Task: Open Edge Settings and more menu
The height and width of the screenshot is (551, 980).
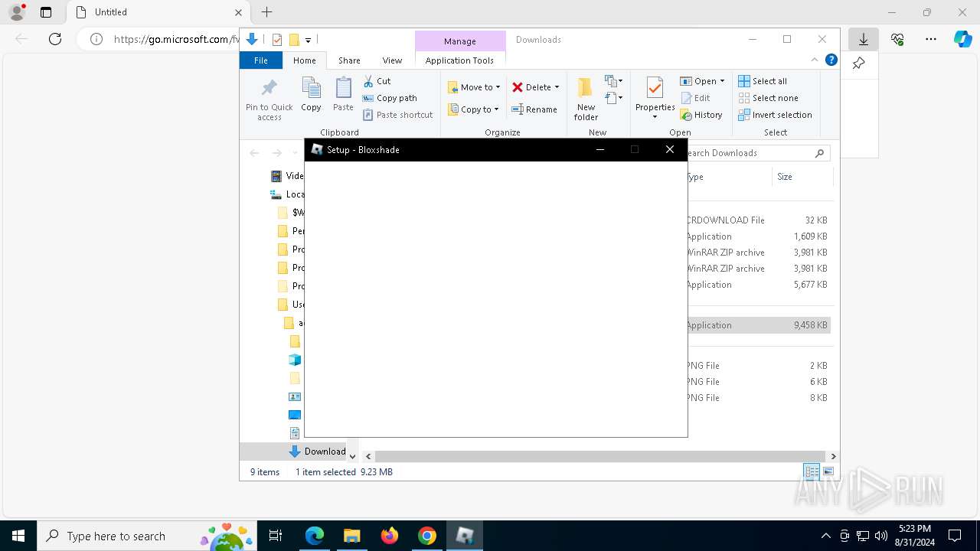Action: point(930,39)
